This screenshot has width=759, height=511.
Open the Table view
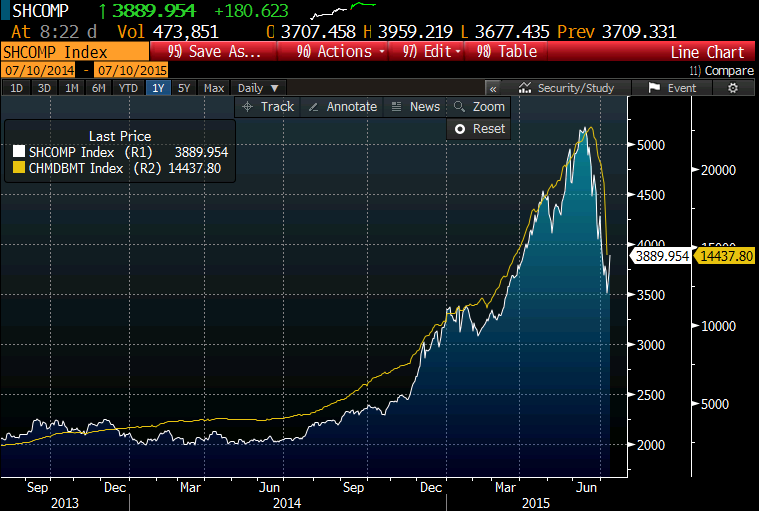(508, 51)
